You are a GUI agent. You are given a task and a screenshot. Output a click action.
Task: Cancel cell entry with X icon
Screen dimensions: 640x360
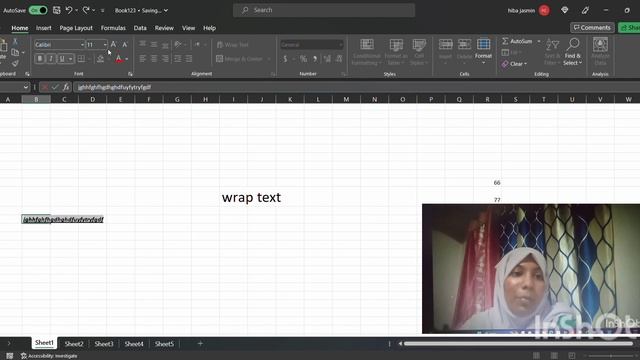(x=44, y=87)
